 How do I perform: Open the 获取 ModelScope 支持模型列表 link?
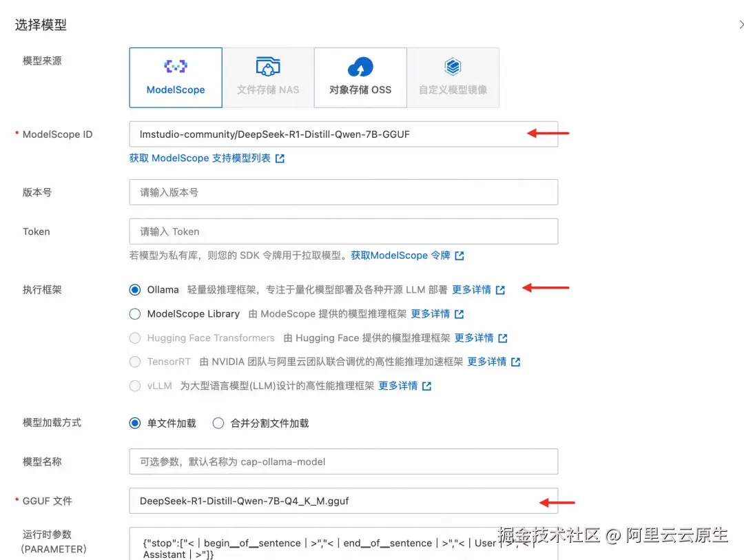(200, 159)
